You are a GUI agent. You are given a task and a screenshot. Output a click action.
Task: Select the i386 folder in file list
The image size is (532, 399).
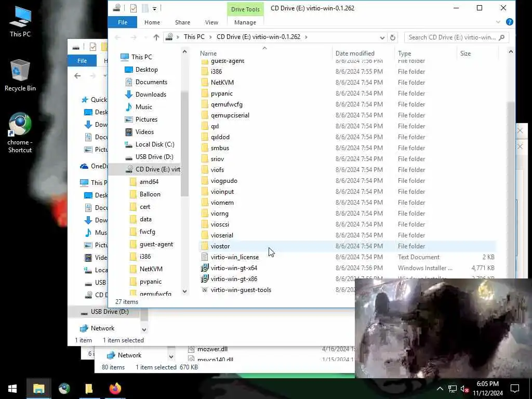[216, 72]
